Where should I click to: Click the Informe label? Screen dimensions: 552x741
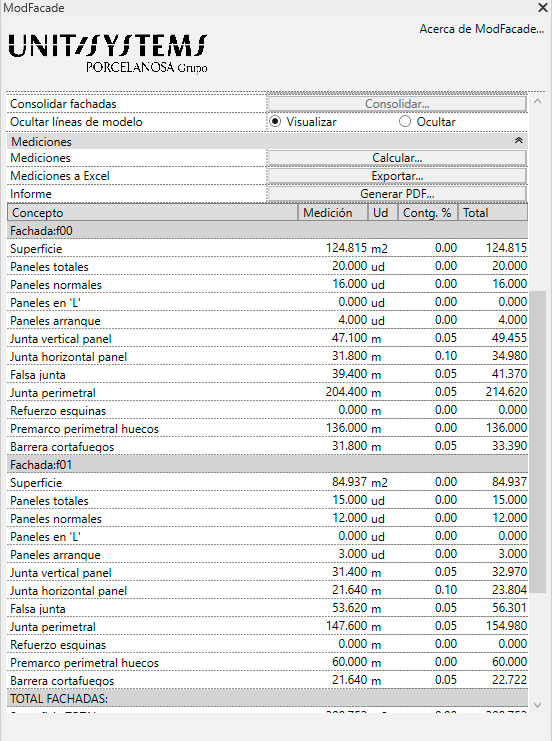pyautogui.click(x=31, y=194)
